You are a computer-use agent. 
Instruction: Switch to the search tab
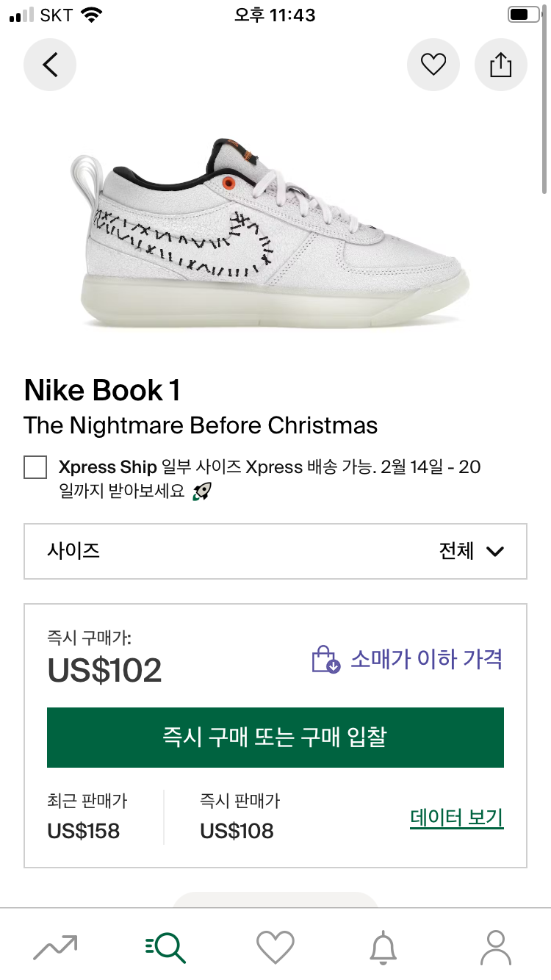pyautogui.click(x=165, y=947)
